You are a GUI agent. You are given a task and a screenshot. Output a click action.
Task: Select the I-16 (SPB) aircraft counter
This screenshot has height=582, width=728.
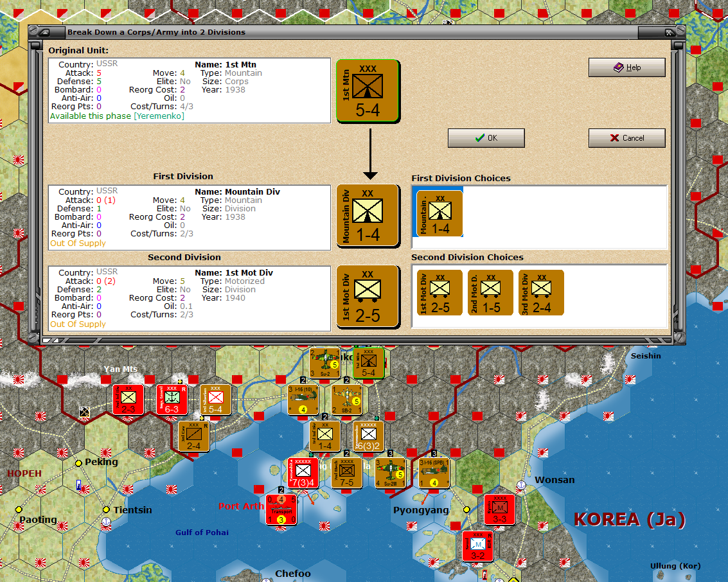(434, 473)
